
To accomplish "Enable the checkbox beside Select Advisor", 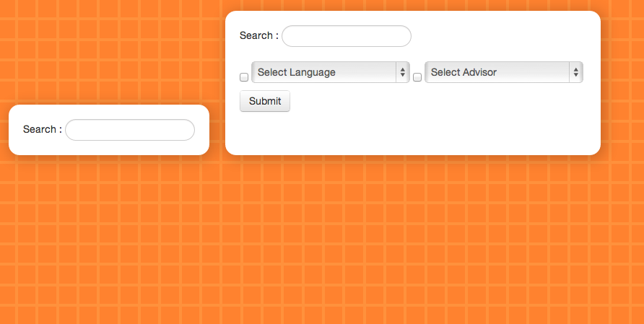I will (x=417, y=77).
